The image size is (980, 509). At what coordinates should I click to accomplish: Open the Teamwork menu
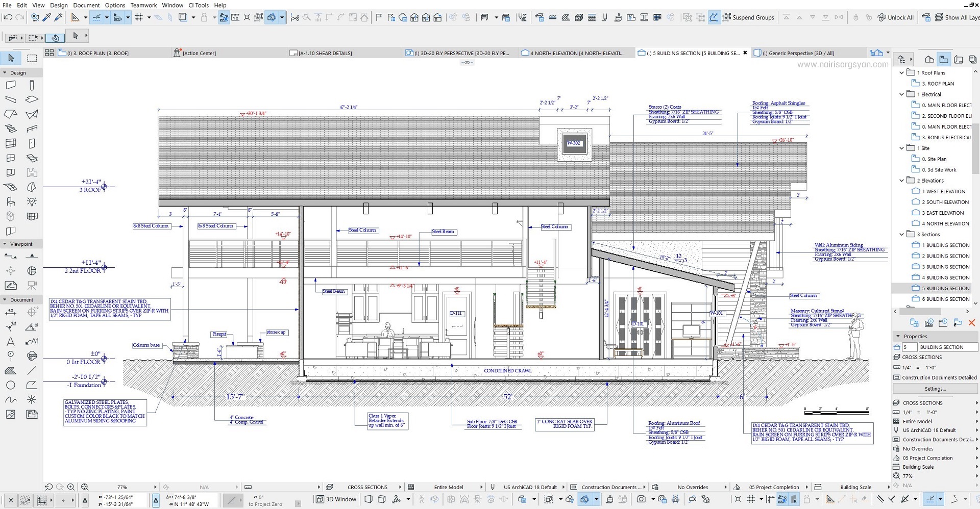[x=143, y=5]
